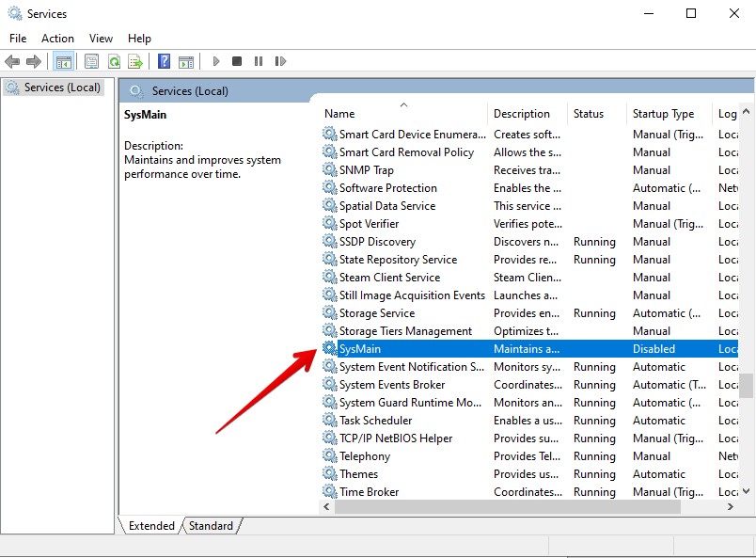Click the gear icon beside Time Broker
Image resolution: width=756 pixels, height=558 pixels.
point(330,491)
